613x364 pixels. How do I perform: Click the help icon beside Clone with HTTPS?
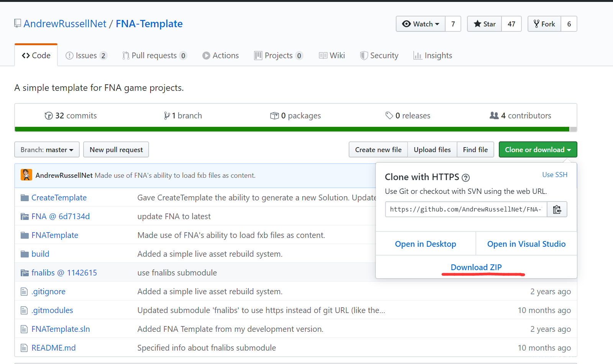coord(465,178)
